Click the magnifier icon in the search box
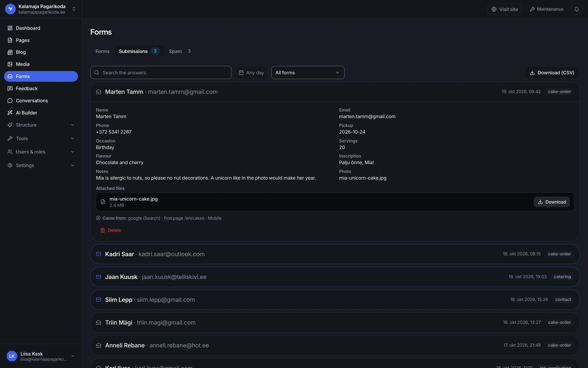Screen dimensions: 588x368 tap(97, 72)
